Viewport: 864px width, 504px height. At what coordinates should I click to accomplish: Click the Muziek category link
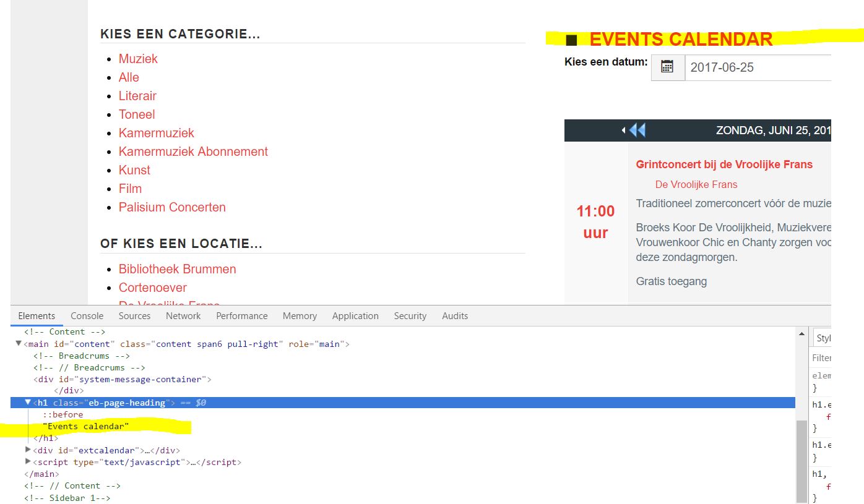pos(138,59)
